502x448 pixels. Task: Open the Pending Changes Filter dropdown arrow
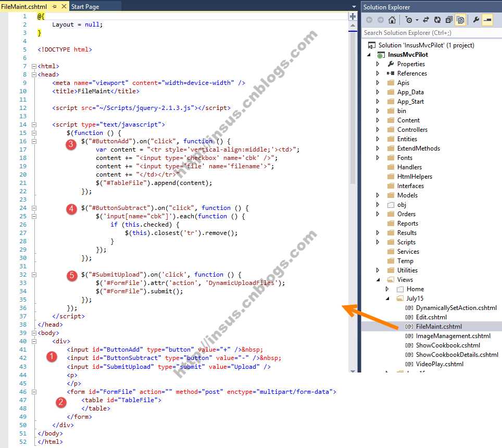pos(417,20)
